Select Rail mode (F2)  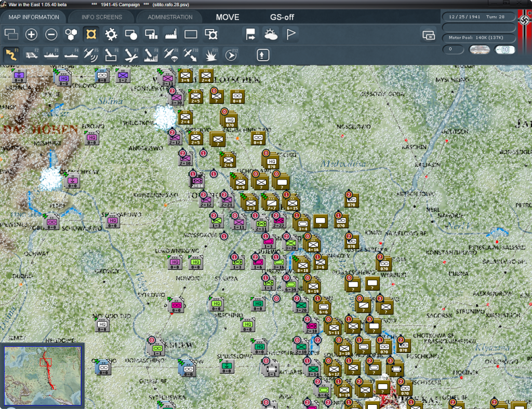pyautogui.click(x=31, y=55)
